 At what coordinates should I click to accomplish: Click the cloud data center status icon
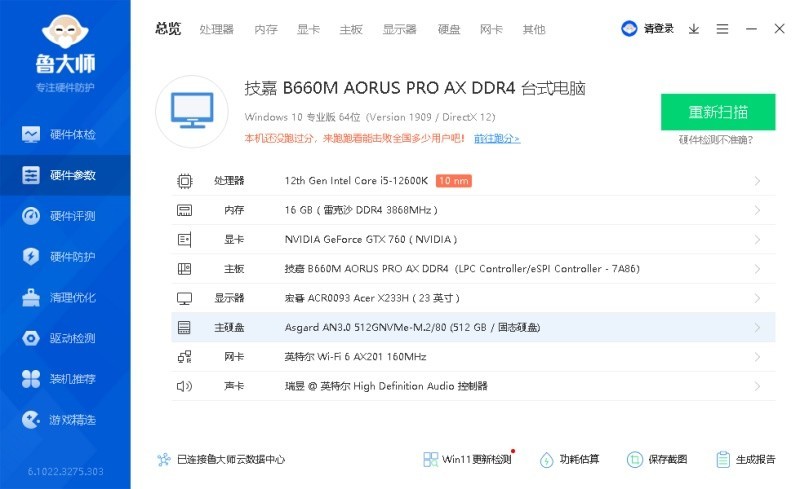coord(164,459)
